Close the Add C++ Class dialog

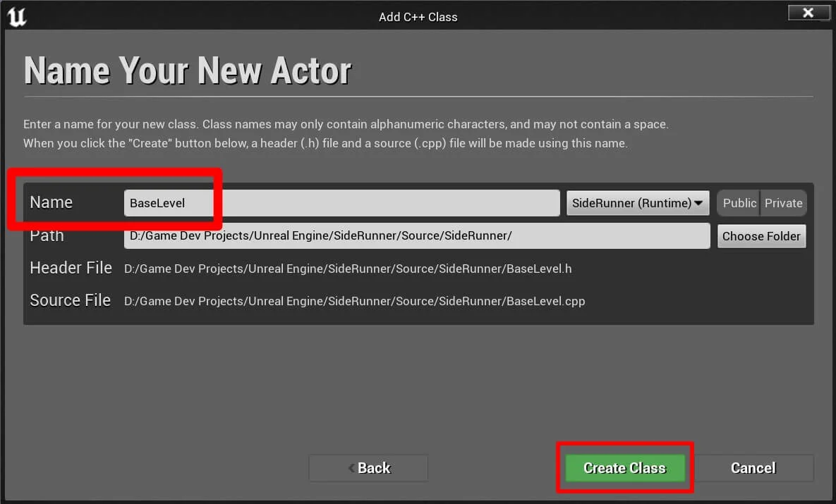coord(808,13)
